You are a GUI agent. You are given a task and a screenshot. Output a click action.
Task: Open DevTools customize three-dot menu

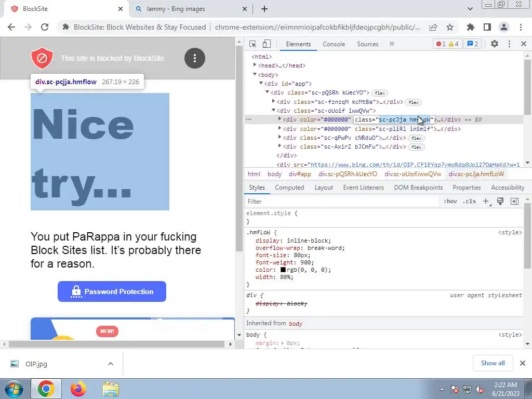tap(509, 44)
